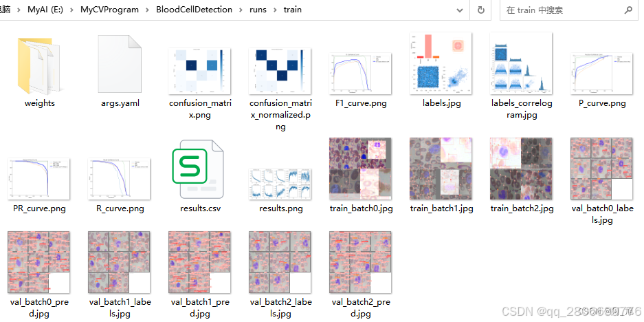The width and height of the screenshot is (644, 322).
Task: Click the F1_curve.png file name
Action: (x=361, y=103)
